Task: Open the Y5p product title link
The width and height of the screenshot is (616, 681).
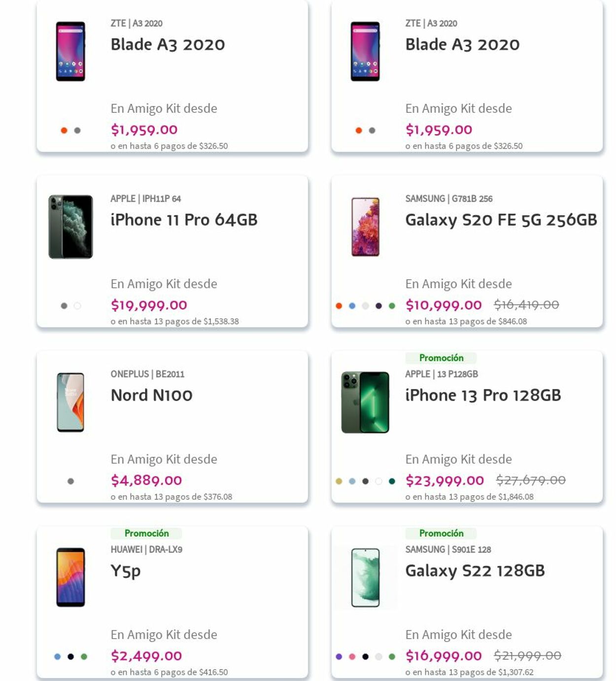Action: coord(126,571)
